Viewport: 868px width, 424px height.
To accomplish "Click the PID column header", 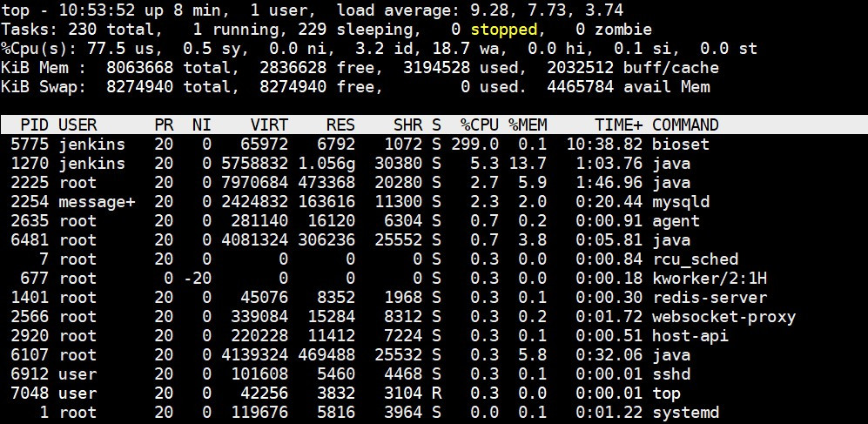I will (35, 125).
